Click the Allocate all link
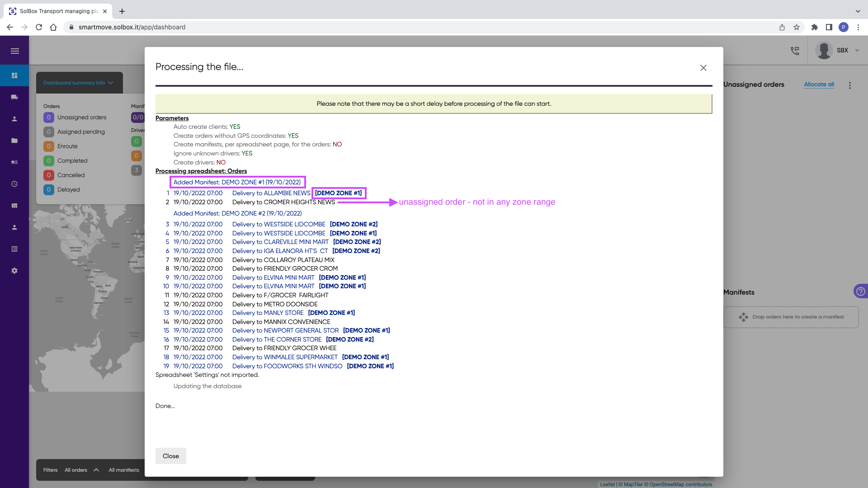This screenshot has width=868, height=488. coord(819,84)
